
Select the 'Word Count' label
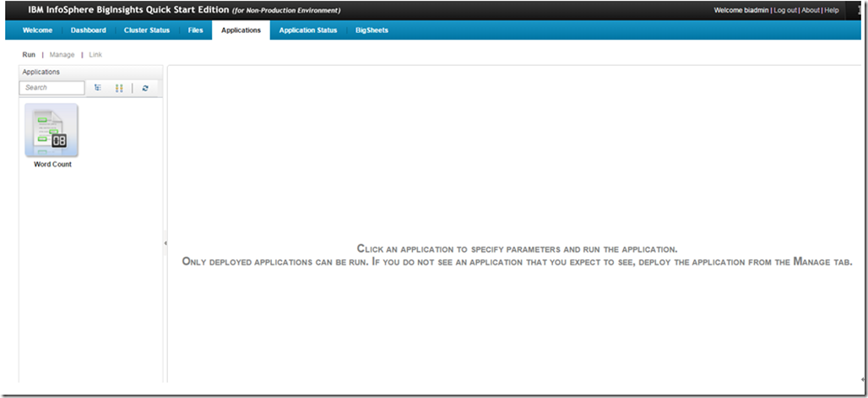click(52, 165)
